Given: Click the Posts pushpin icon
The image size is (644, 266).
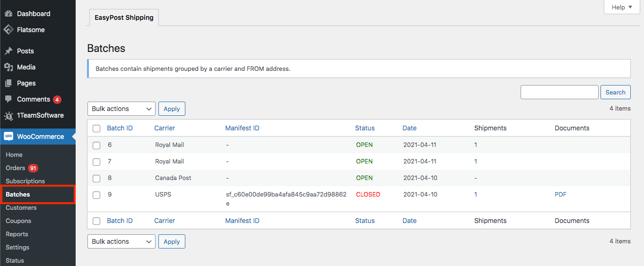Looking at the screenshot, I should point(9,51).
